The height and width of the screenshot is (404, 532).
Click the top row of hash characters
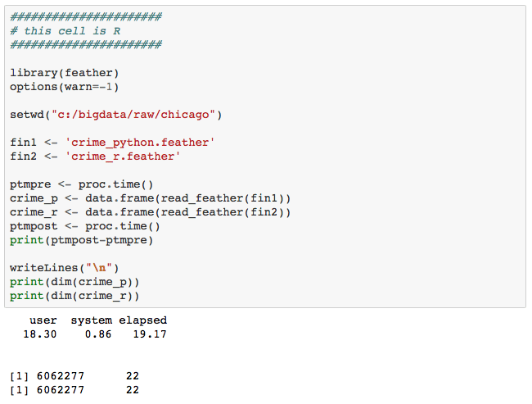(x=85, y=17)
